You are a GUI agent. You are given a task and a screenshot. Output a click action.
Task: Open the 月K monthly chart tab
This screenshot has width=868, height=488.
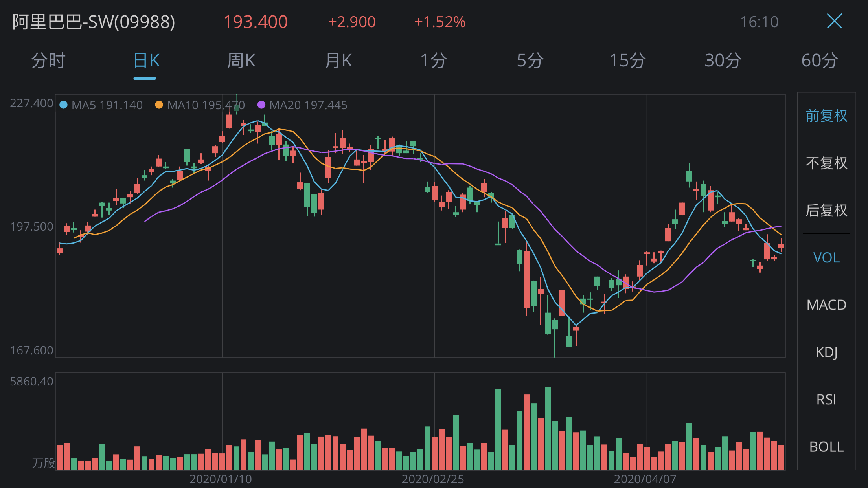338,61
